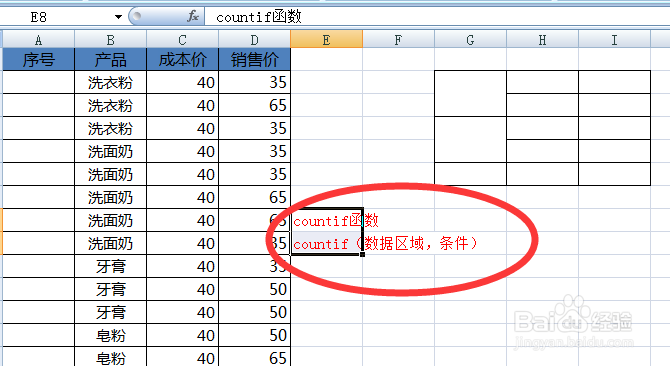This screenshot has height=366, width=670.
Task: Select column A header
Action: click(x=38, y=40)
